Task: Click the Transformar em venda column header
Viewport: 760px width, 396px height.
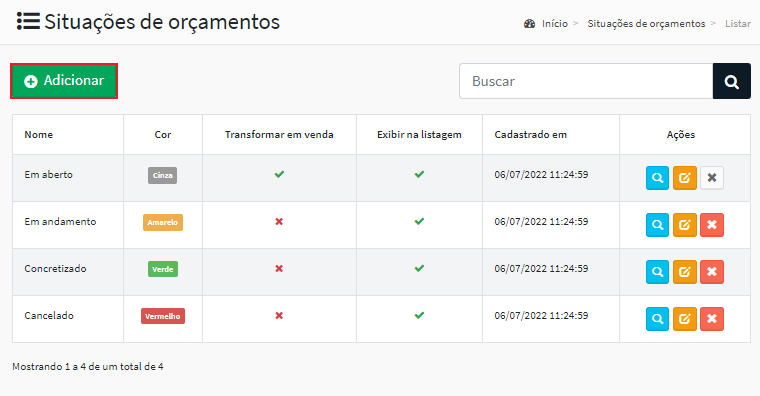Action: coord(279,135)
